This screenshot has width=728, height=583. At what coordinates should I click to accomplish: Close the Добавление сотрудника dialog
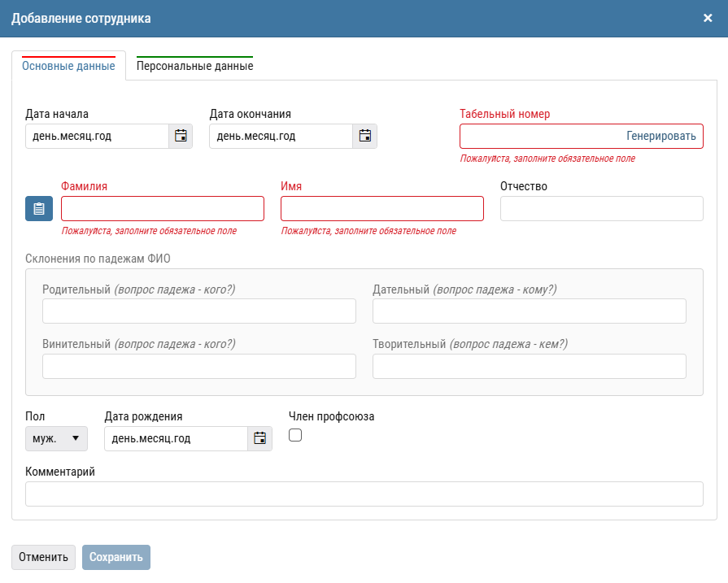(708, 18)
